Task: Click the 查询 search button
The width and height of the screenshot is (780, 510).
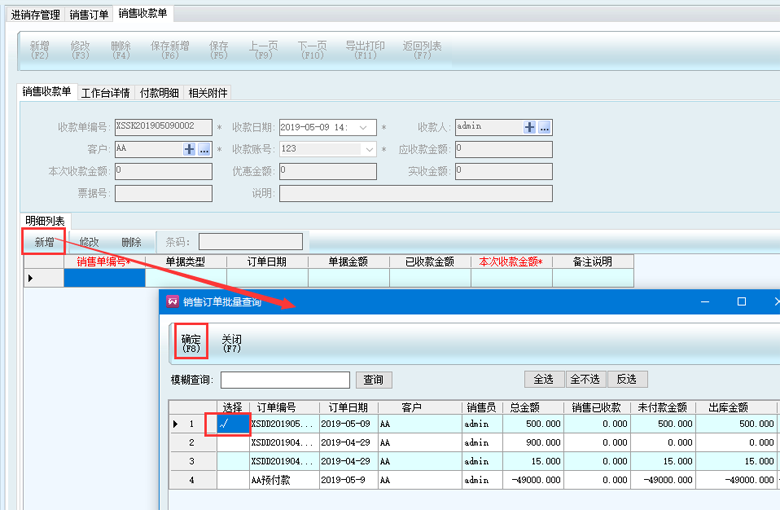Action: point(373,380)
